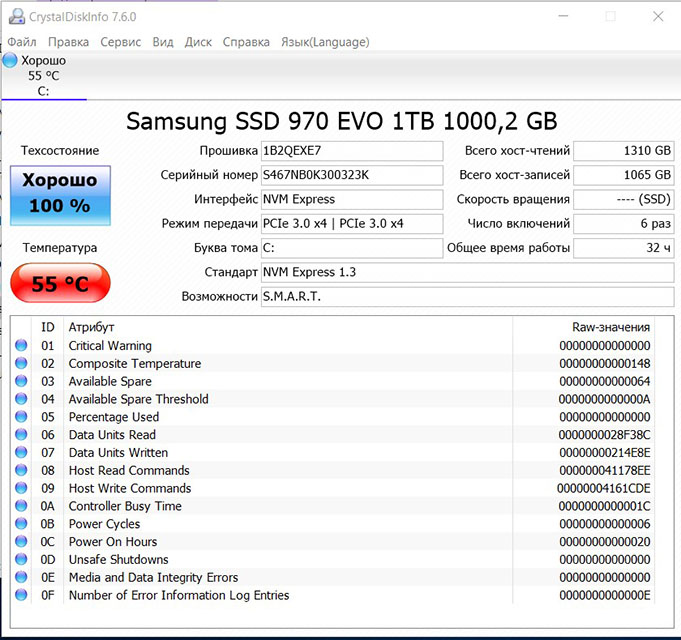Click the blue status orb next to Хорошо
Image resolution: width=681 pixels, height=640 pixels.
pyautogui.click(x=10, y=60)
